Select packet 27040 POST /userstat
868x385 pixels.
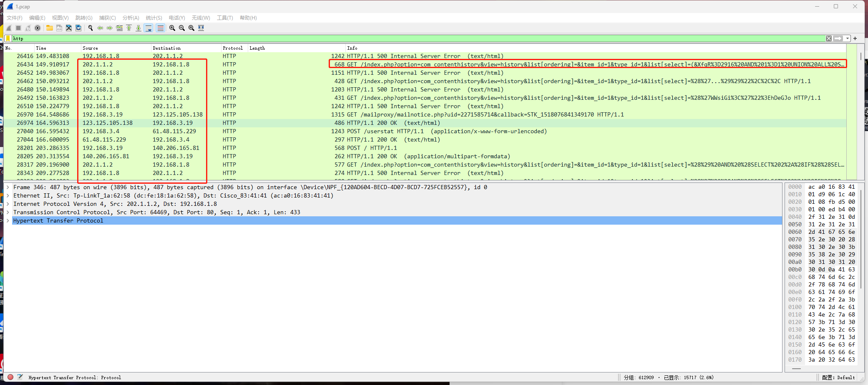click(x=425, y=131)
